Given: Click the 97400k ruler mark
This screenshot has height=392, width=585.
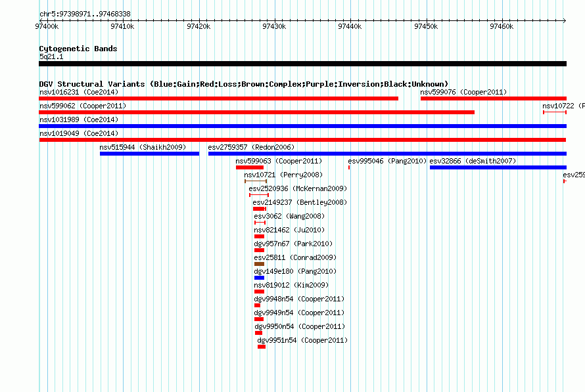Looking at the screenshot, I should 47,26.
